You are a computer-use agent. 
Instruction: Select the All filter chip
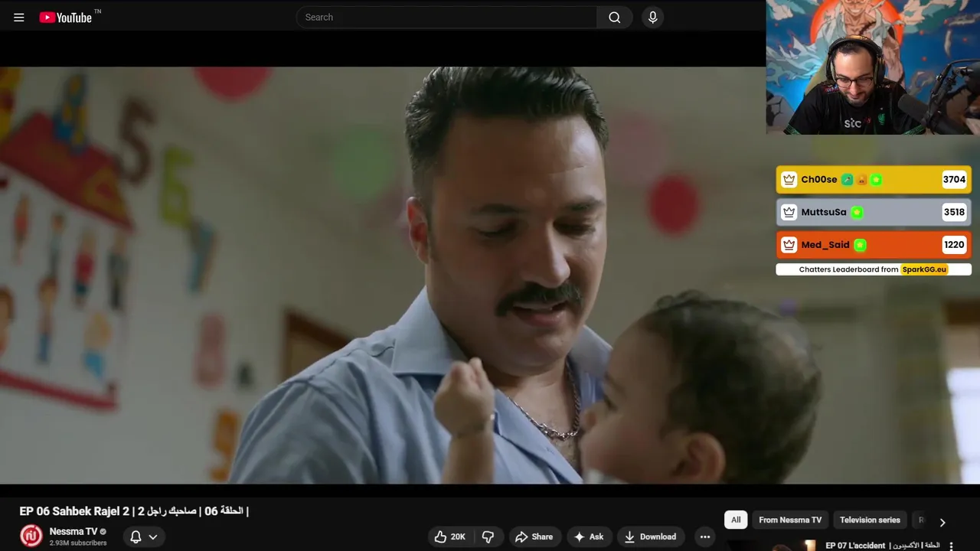tap(736, 520)
